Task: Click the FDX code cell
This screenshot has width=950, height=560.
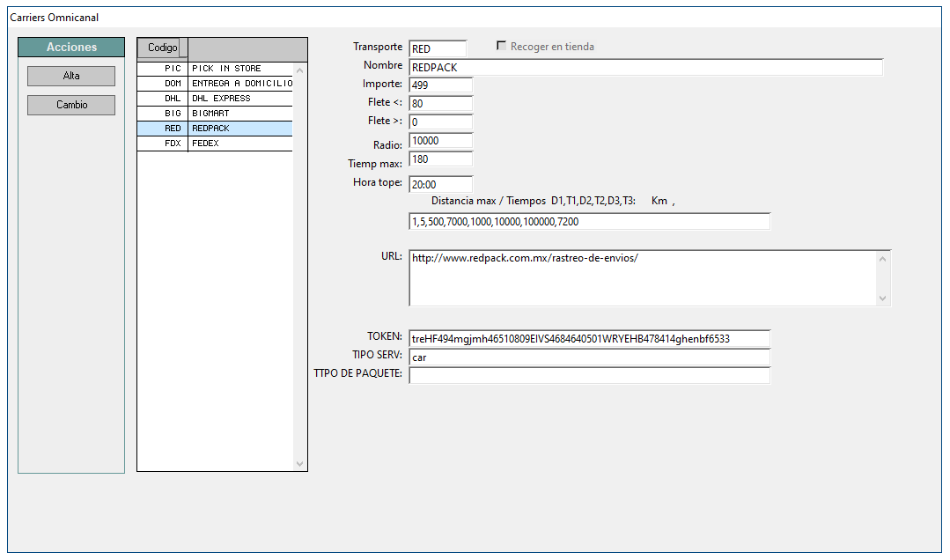Action: pos(162,144)
